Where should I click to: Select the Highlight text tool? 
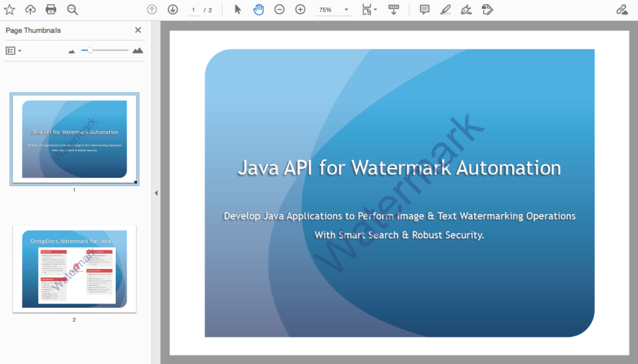(444, 9)
